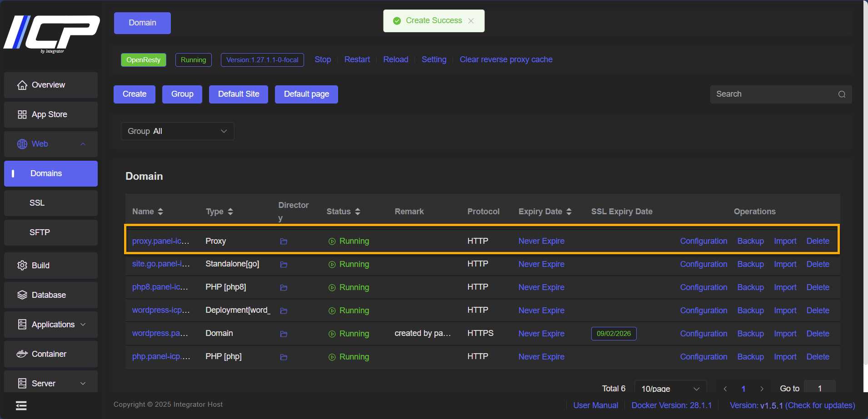Select SSL under Web menu
This screenshot has height=419, width=868.
coord(51,203)
